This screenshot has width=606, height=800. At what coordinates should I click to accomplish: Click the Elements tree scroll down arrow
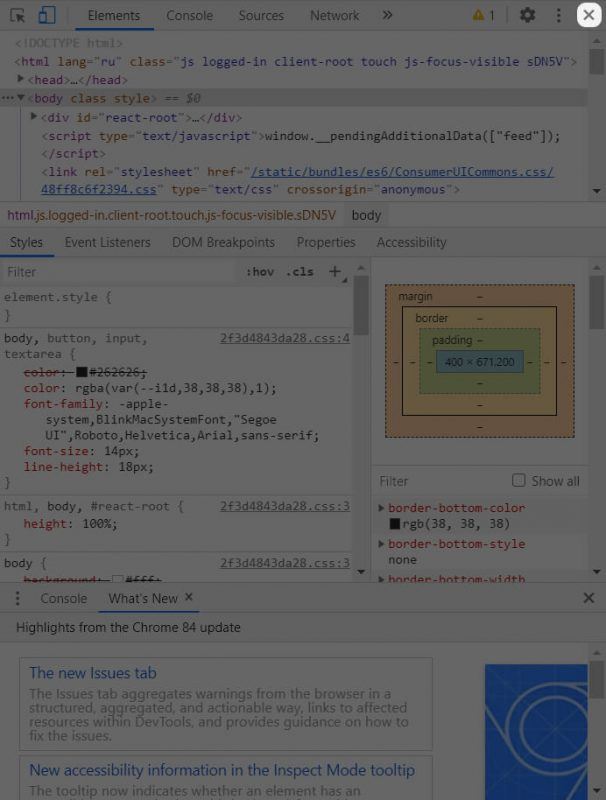point(597,191)
